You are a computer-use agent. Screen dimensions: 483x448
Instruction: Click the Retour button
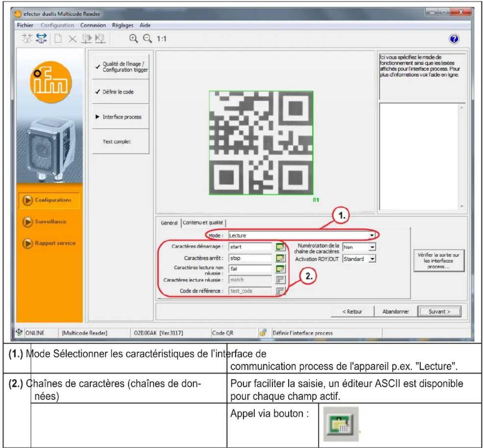point(352,312)
